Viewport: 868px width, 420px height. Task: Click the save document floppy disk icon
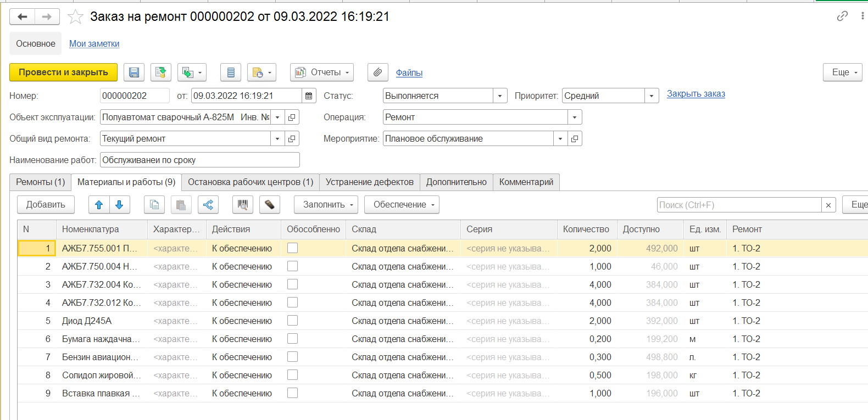tap(134, 72)
